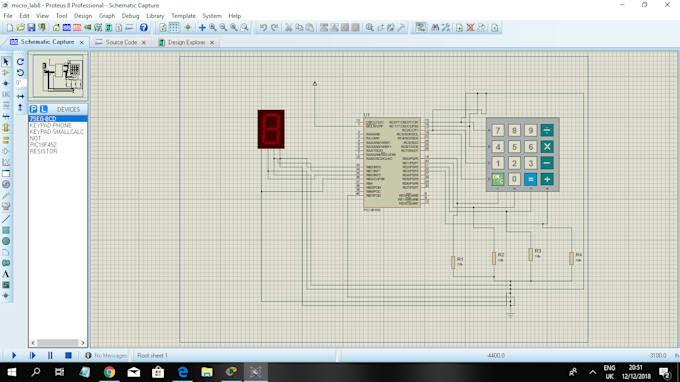Open the Debug menu

(x=130, y=16)
